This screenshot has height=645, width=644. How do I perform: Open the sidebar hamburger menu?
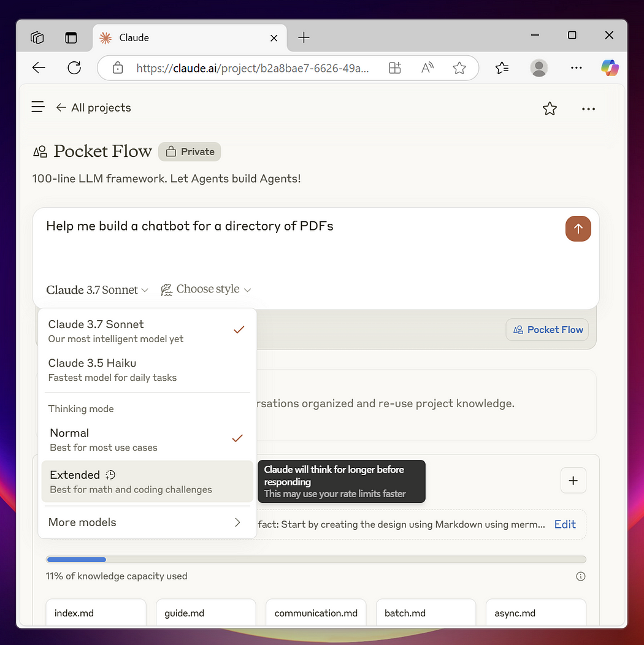coord(38,107)
